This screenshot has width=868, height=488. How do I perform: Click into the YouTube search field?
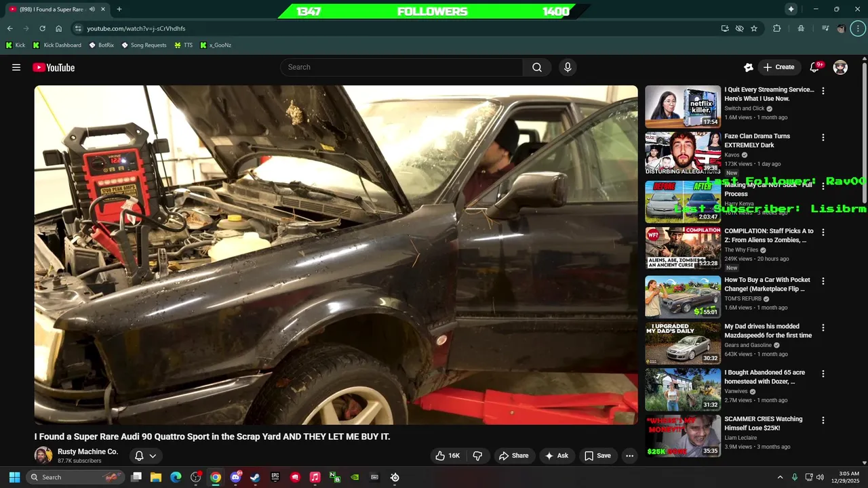click(x=401, y=67)
